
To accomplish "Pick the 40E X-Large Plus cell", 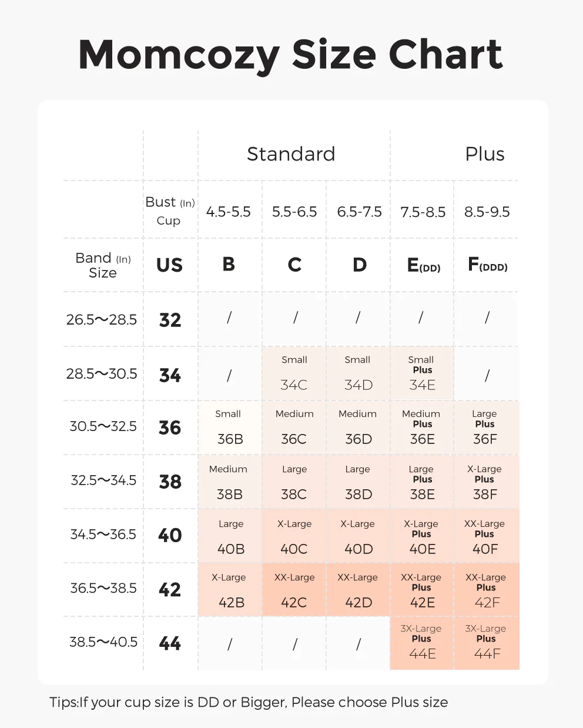I will coord(422,536).
